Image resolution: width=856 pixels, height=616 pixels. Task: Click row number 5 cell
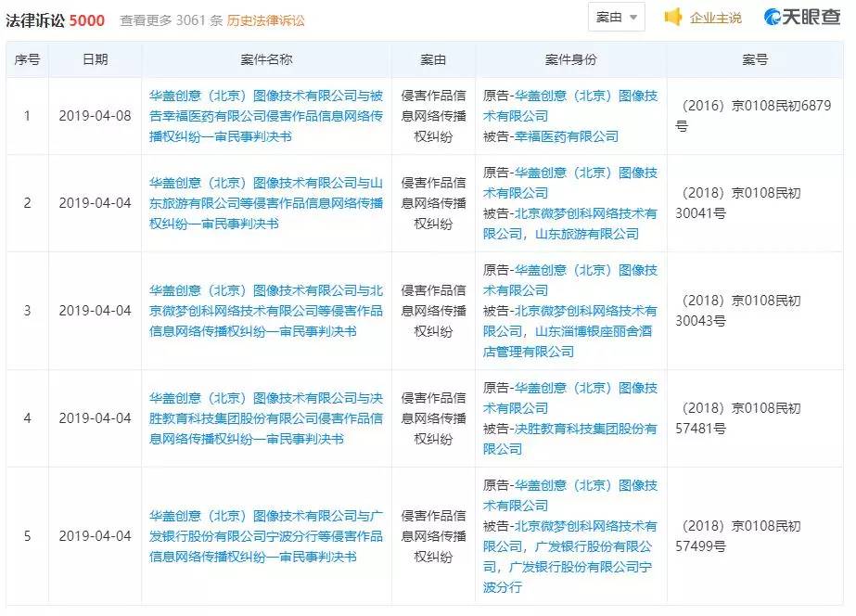(27, 536)
